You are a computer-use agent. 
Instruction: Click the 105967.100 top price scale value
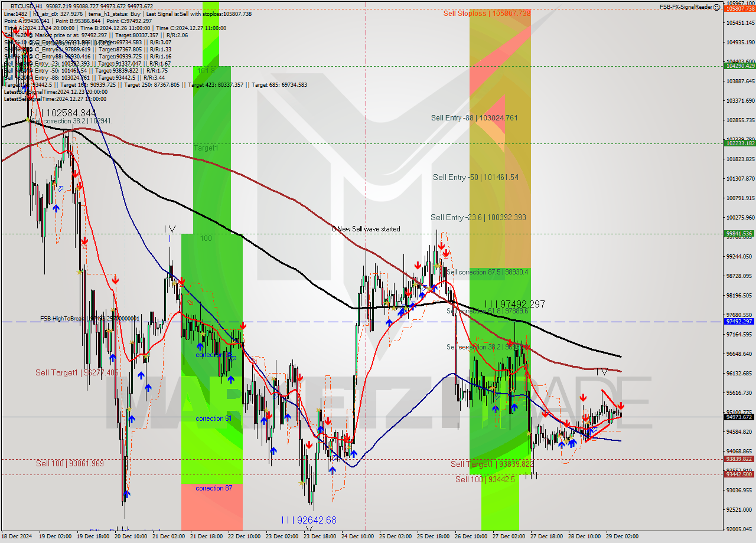tap(741, 3)
